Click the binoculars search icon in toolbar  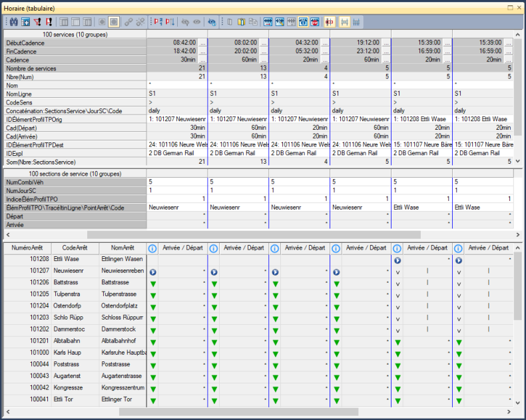pos(13,22)
